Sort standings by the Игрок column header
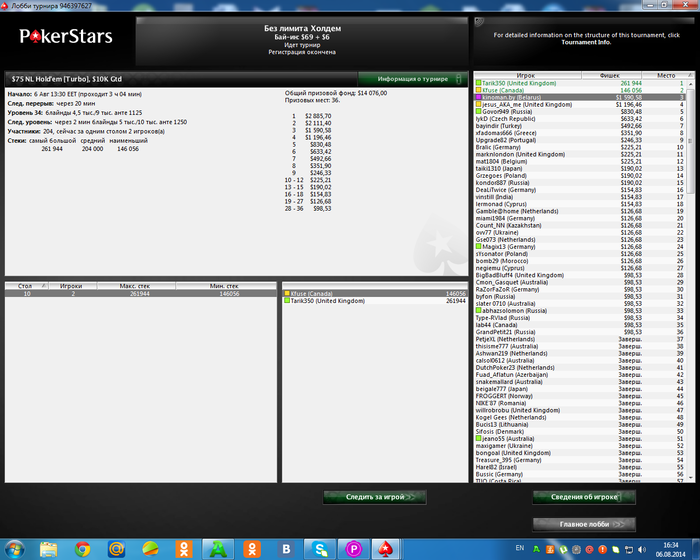Viewport: 700px width, 560px height. 527,75
